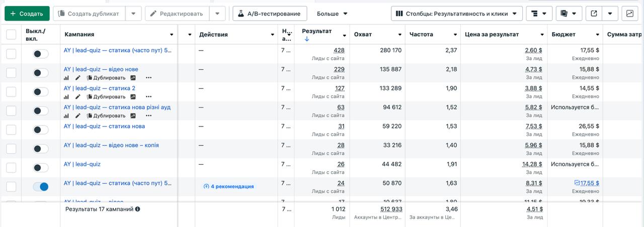
Task: Open three-dots menu under 'статика нова різні ауд'
Action: [x=148, y=116]
